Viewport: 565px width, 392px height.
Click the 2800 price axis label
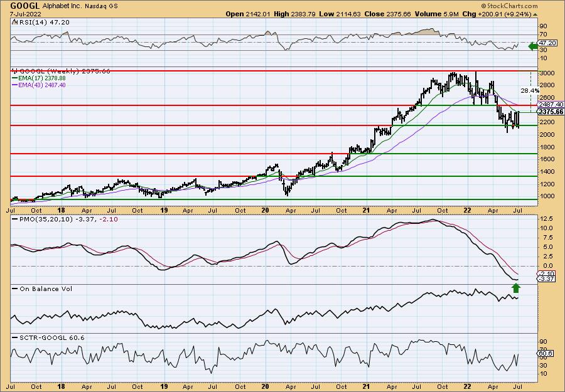(547, 85)
